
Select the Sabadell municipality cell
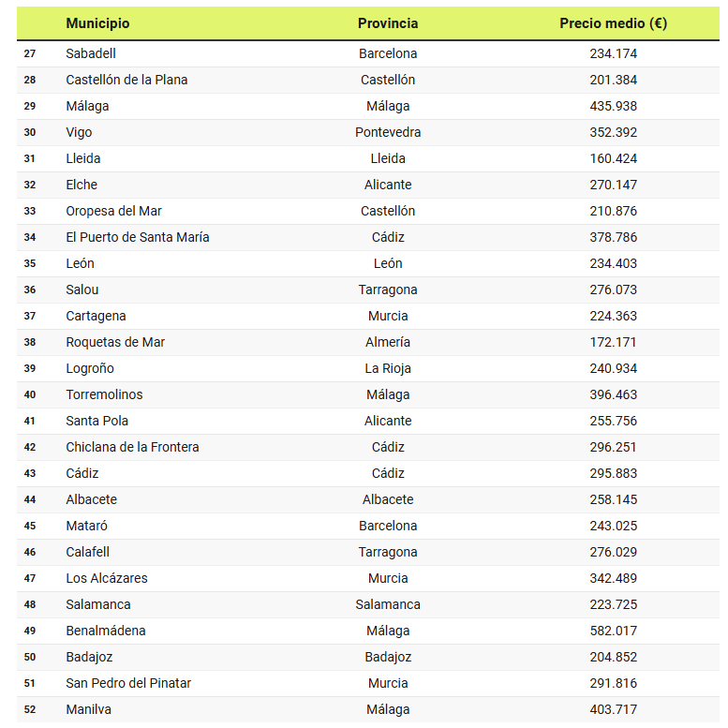pyautogui.click(x=91, y=53)
